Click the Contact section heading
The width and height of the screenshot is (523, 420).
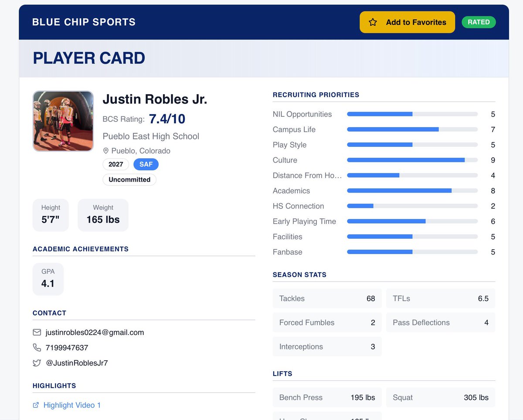coord(49,313)
